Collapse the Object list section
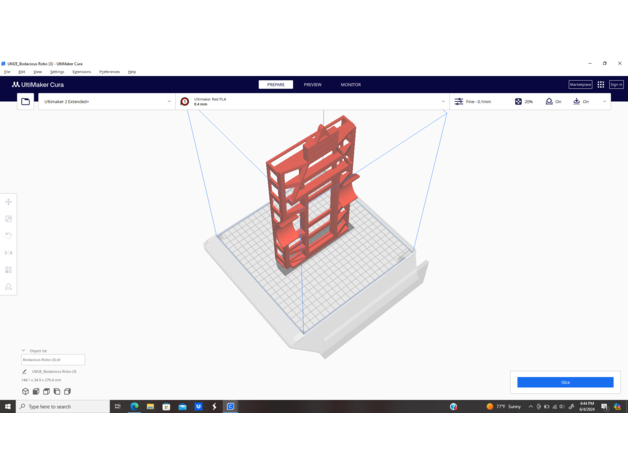Viewport: 628px width, 472px height. [x=24, y=351]
